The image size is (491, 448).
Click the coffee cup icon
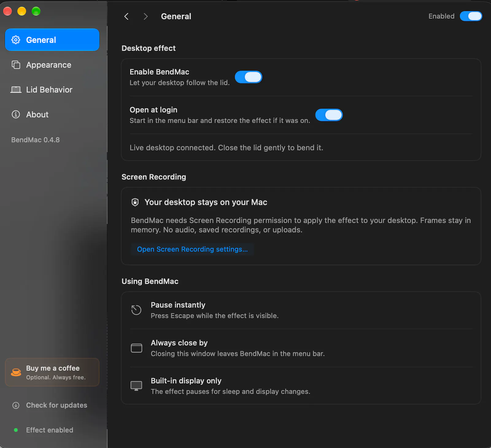tap(16, 372)
